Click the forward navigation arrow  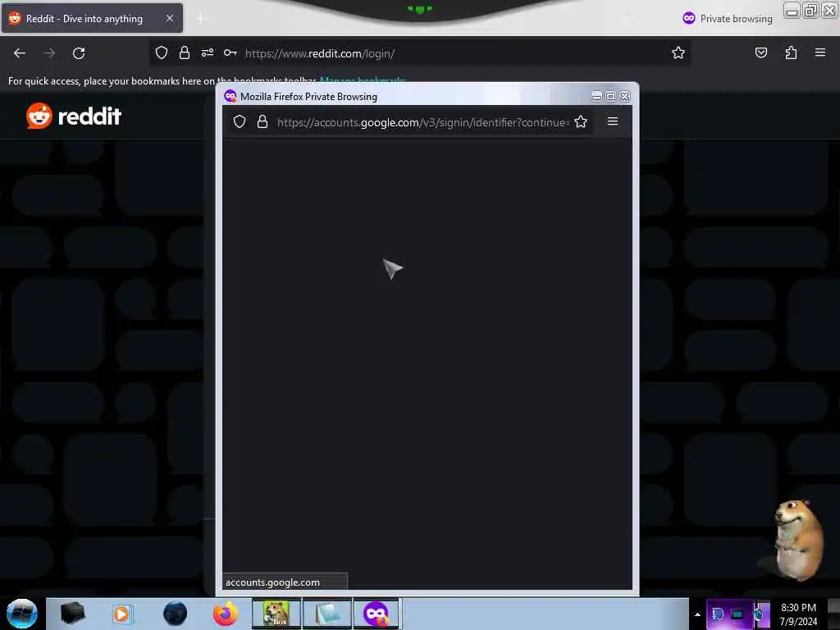[x=49, y=53]
